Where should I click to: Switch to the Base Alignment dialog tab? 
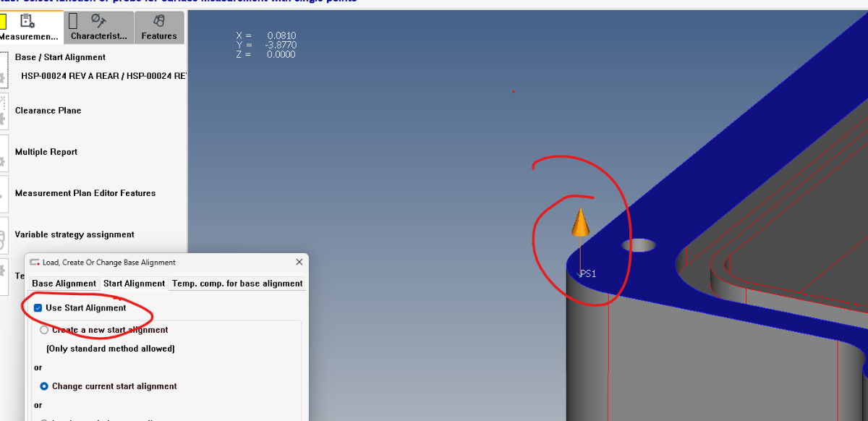(64, 283)
